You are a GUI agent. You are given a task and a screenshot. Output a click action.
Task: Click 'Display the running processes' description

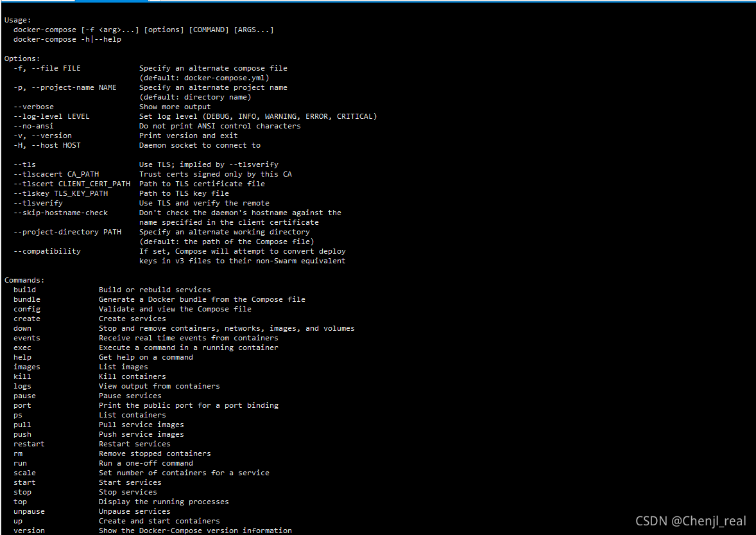tap(164, 503)
